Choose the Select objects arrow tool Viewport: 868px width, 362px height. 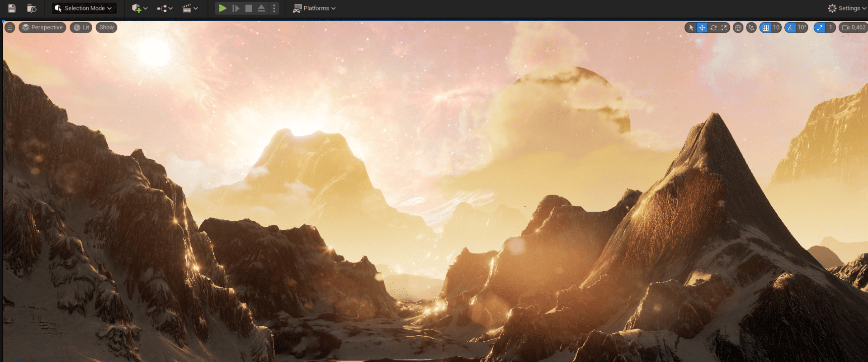pos(691,28)
